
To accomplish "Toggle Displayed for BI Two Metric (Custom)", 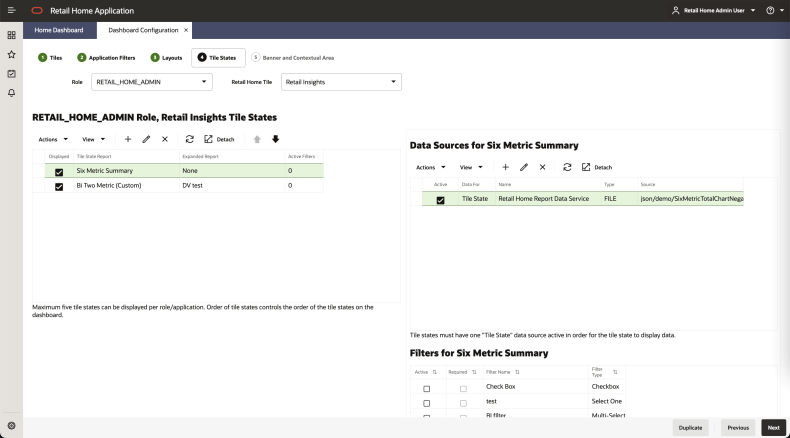I will click(x=59, y=186).
